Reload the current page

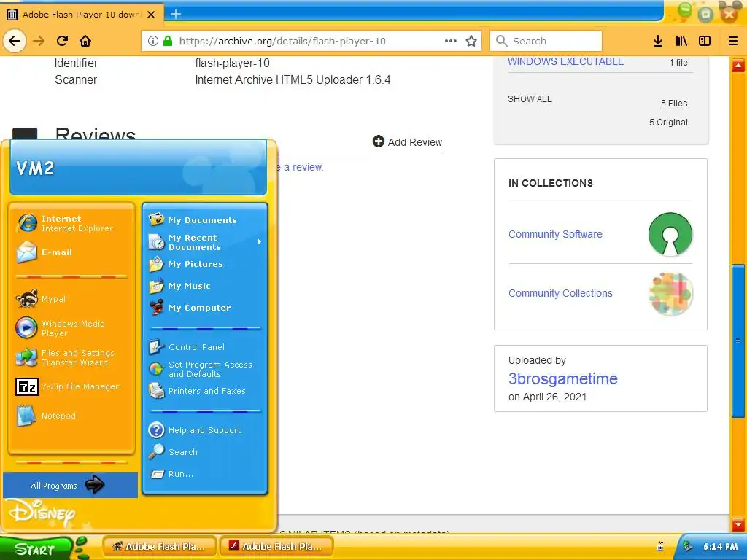[62, 41]
